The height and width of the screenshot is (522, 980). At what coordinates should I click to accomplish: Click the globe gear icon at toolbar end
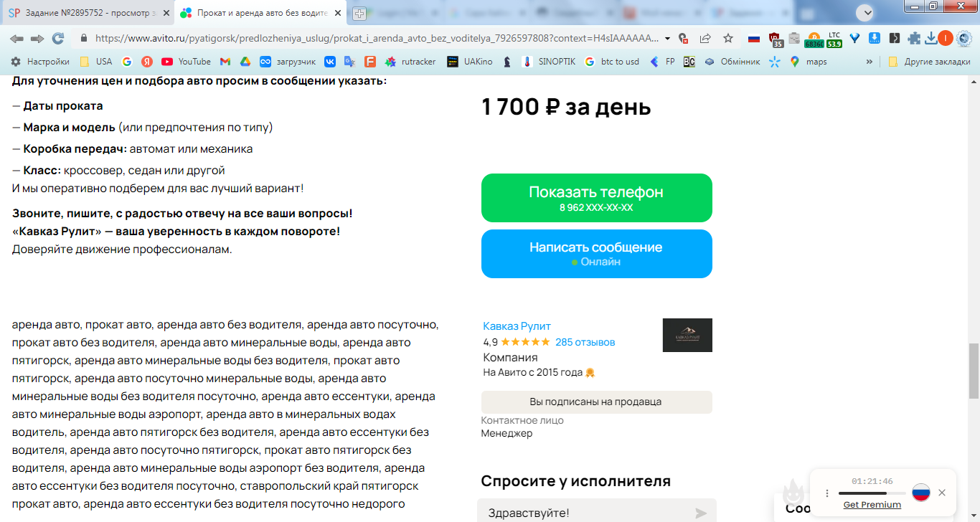click(x=965, y=37)
